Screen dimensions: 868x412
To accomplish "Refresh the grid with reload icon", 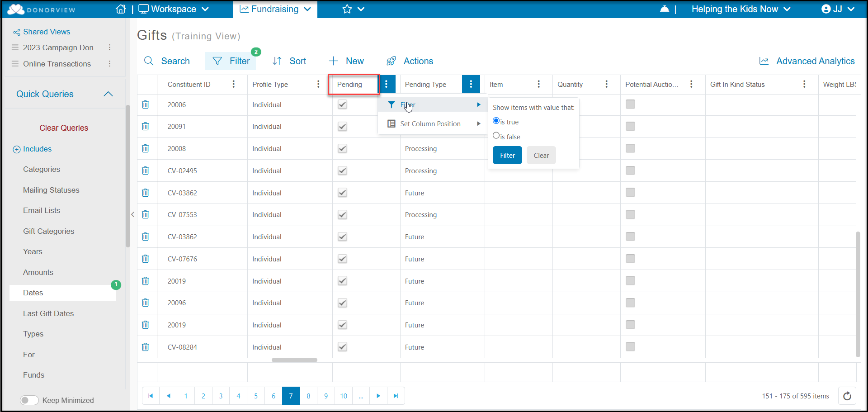I will coord(847,396).
